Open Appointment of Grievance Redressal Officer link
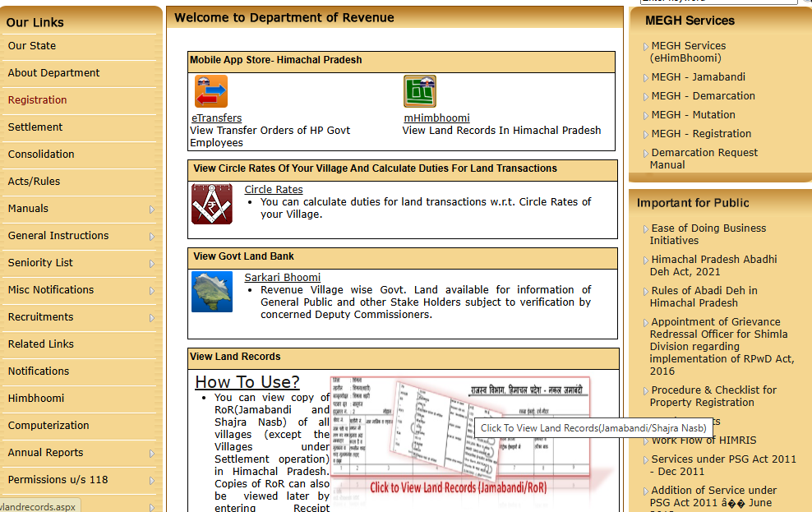812x512 pixels. tap(722, 346)
